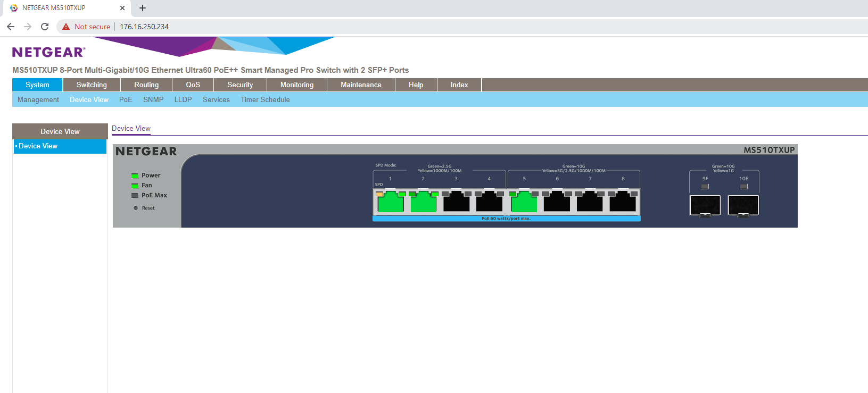Click the Not secure warning icon
The image size is (868, 393).
(66, 27)
